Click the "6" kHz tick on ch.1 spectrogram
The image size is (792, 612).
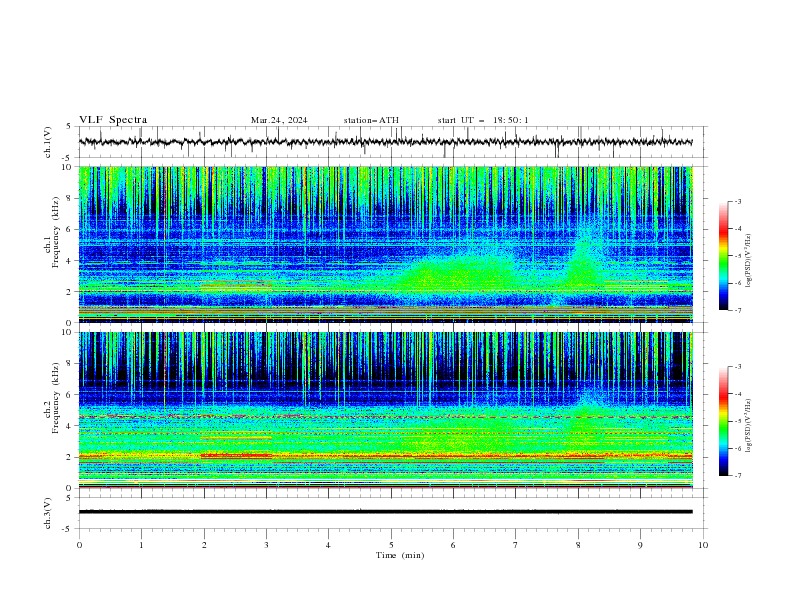point(70,229)
